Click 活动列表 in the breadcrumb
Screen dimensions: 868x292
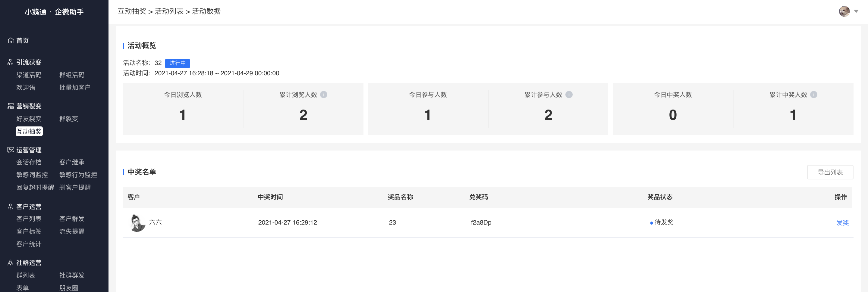click(169, 11)
